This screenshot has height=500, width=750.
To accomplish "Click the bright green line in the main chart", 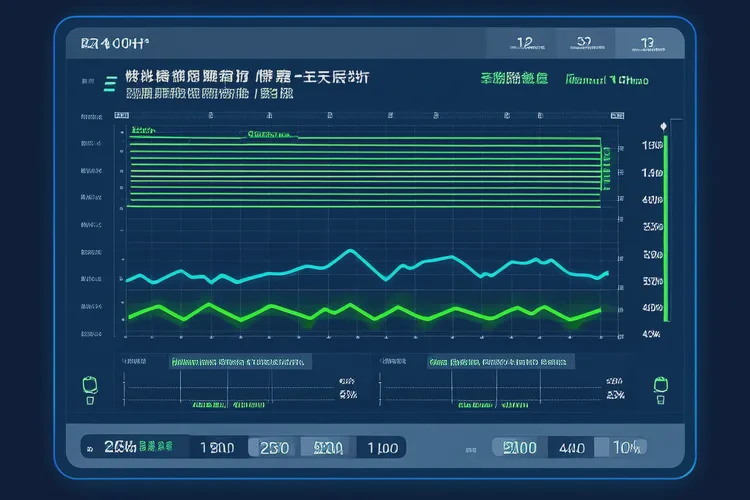I will (x=300, y=310).
